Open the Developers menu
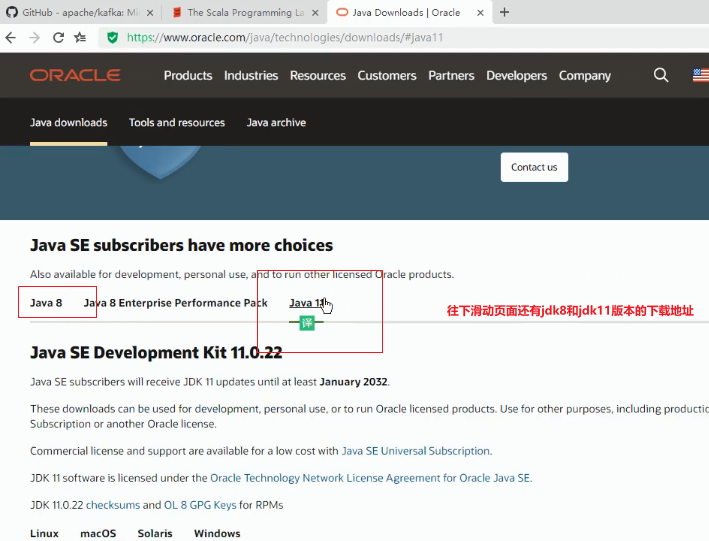 click(x=517, y=76)
